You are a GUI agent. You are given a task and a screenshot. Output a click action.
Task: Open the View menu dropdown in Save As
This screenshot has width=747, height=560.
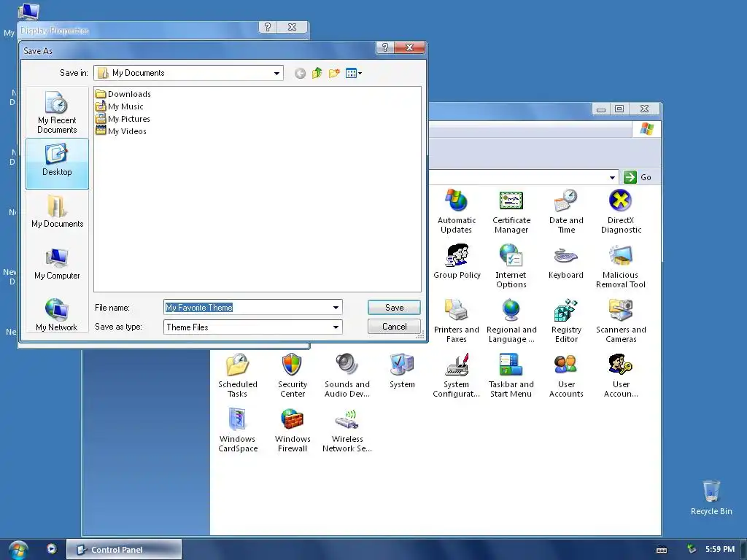point(354,74)
